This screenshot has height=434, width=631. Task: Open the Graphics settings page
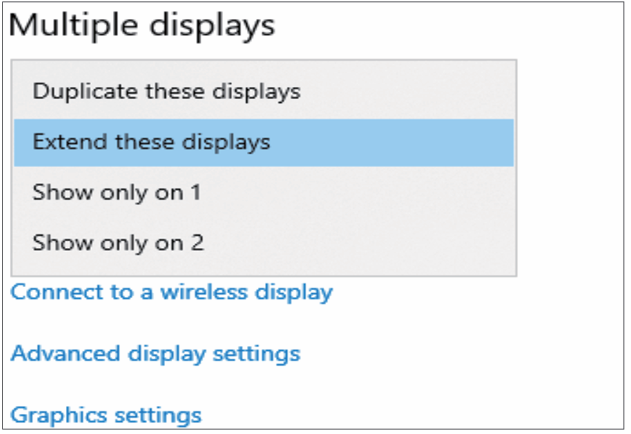point(106,414)
